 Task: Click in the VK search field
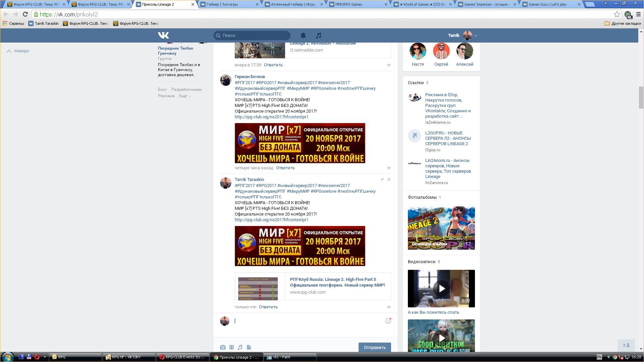[x=252, y=35]
